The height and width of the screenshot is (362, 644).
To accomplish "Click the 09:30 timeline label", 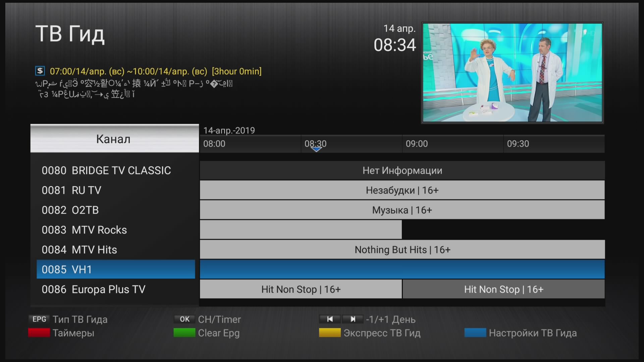I will (x=518, y=144).
